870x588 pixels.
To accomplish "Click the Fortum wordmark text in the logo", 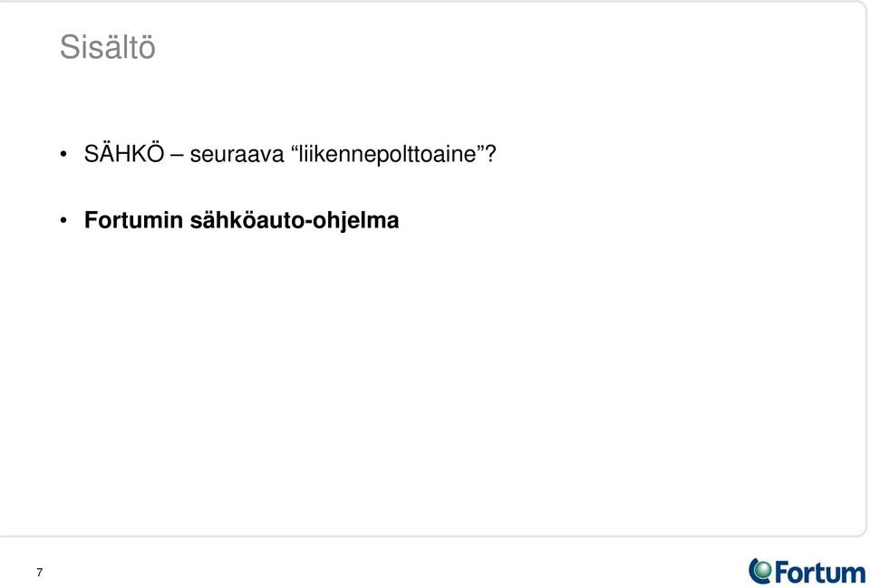I will pos(819,572).
